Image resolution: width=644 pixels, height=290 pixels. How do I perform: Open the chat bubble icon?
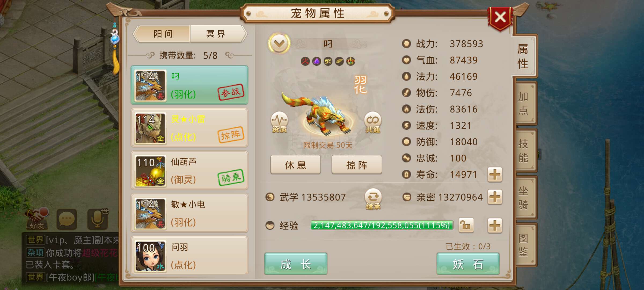point(67,219)
